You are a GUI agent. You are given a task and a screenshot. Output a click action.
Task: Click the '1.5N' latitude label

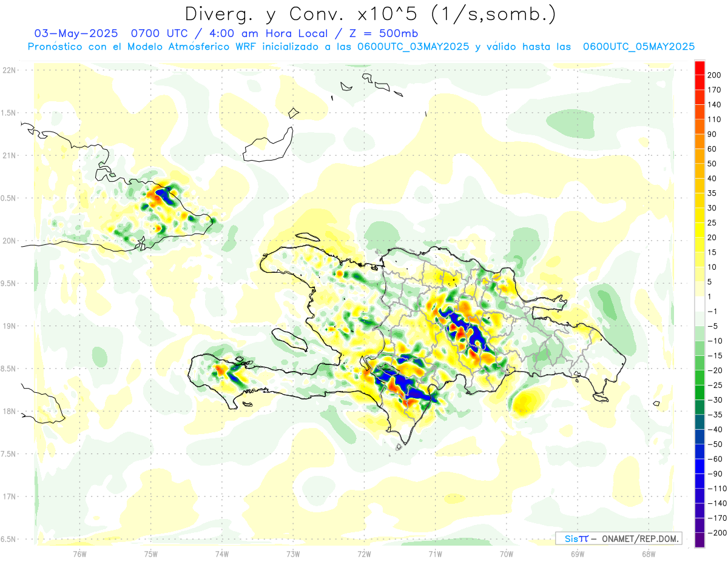[9, 113]
